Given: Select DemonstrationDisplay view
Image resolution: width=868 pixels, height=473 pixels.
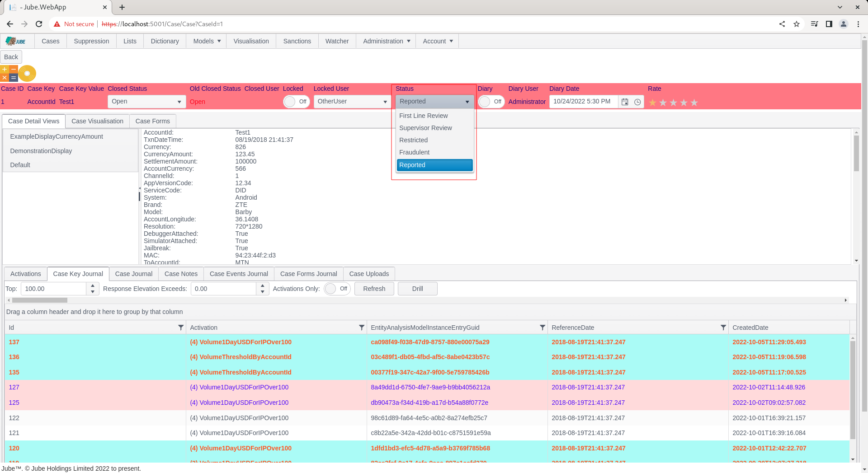Looking at the screenshot, I should (70, 151).
